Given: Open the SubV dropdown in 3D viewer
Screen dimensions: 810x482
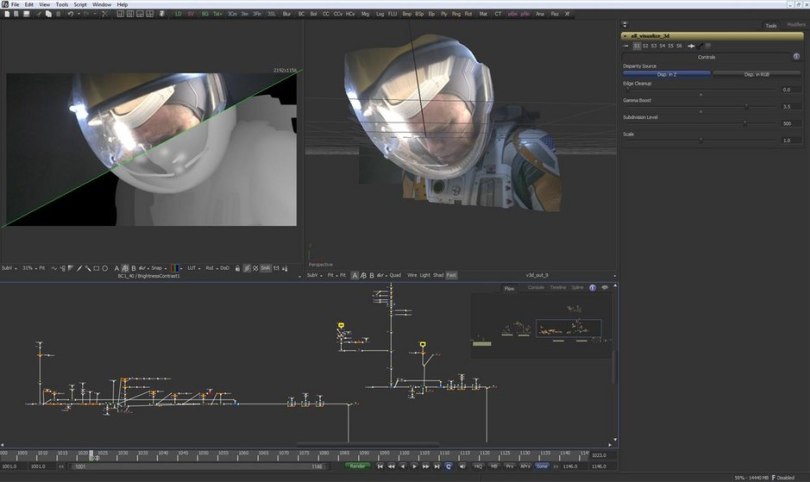Looking at the screenshot, I should click(314, 275).
